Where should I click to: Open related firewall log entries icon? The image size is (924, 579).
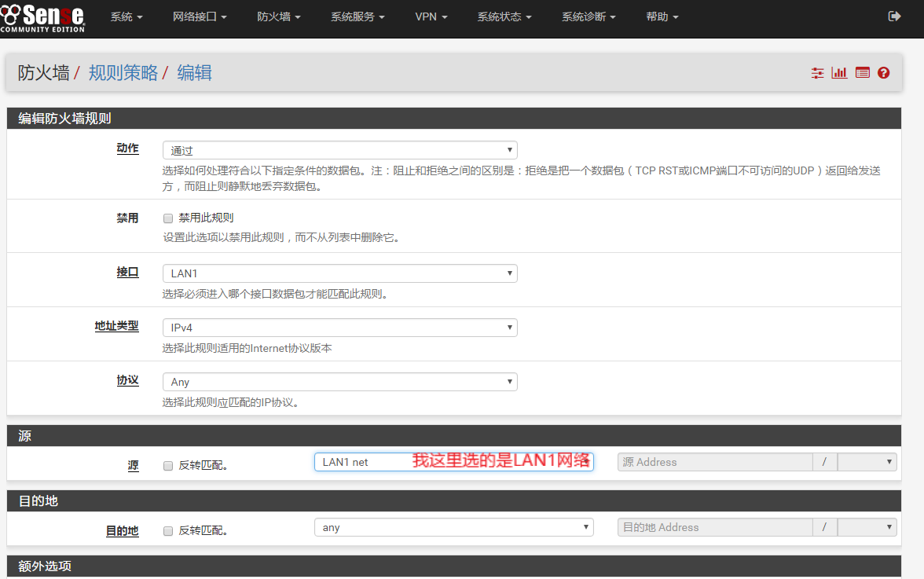tap(862, 73)
